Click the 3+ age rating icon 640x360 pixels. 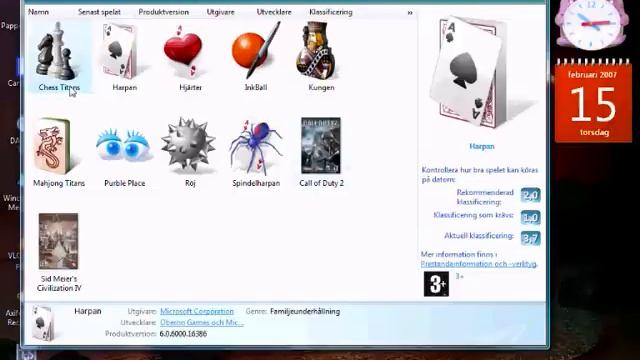click(436, 284)
